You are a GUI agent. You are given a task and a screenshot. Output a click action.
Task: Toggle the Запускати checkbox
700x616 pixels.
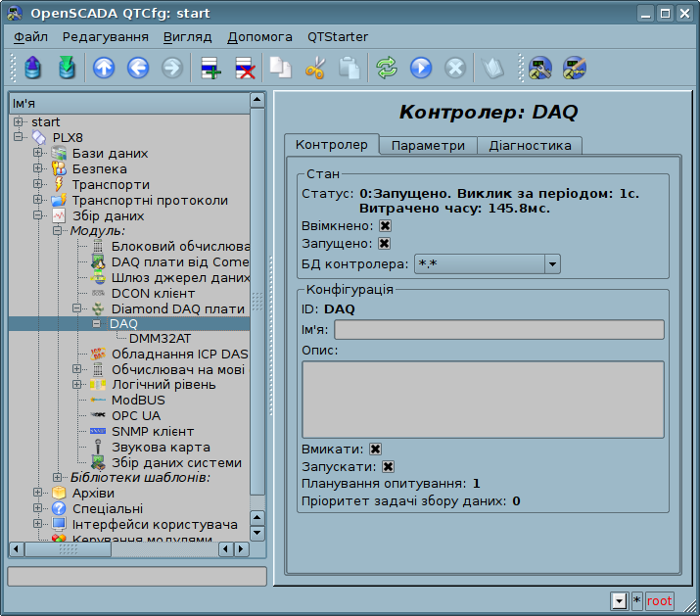pos(389,466)
